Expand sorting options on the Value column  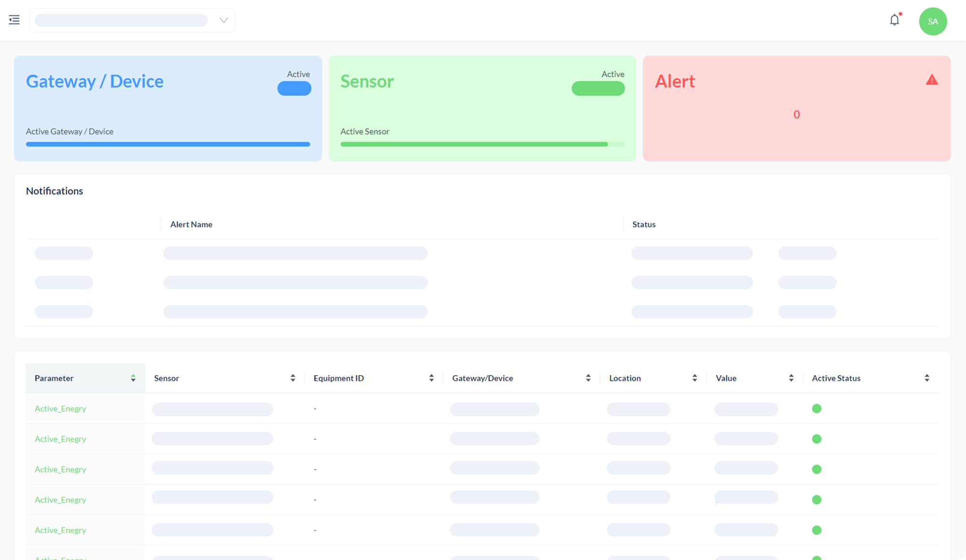click(x=791, y=378)
